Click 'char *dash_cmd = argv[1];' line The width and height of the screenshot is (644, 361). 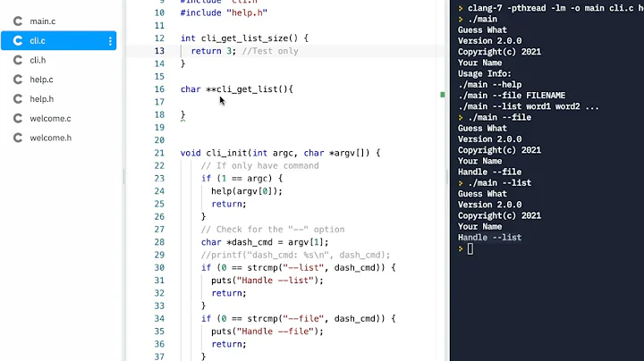tap(265, 242)
